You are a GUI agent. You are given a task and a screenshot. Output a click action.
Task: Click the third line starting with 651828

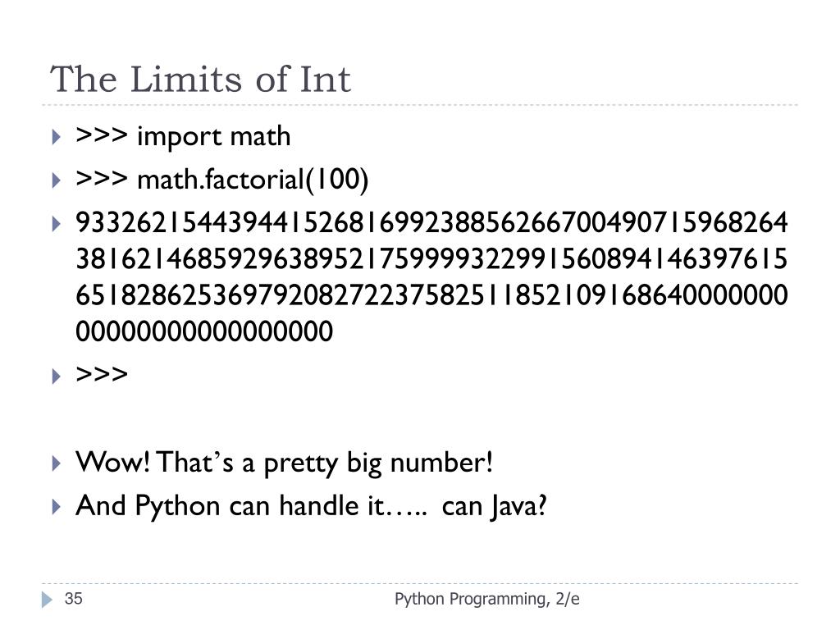(431, 295)
